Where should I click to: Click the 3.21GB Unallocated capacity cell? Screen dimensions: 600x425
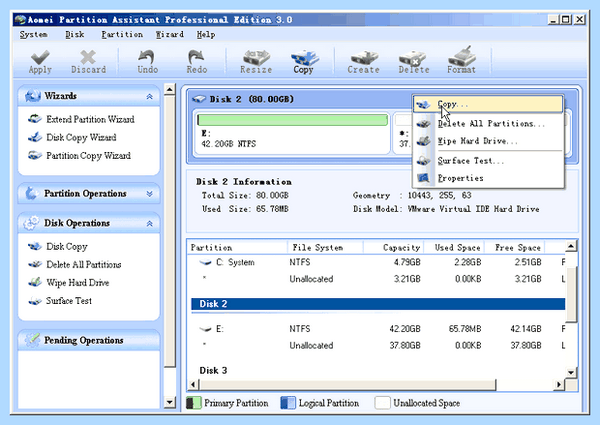407,279
